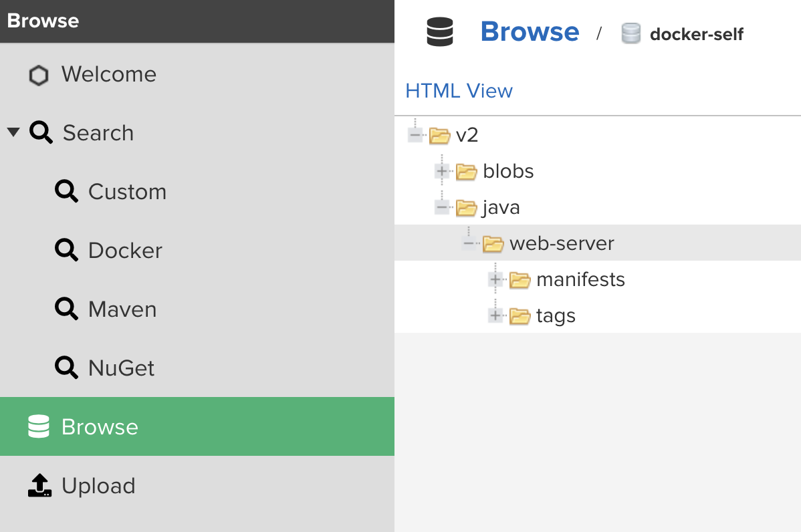Screen dimensions: 801x532
Task: Expand the blobs folder node
Action: (x=443, y=171)
